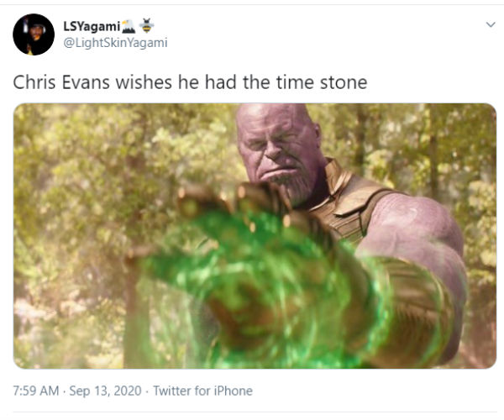Click the mountain emoji after the LSYagami name
The width and height of the screenshot is (504, 420).
[x=129, y=25]
